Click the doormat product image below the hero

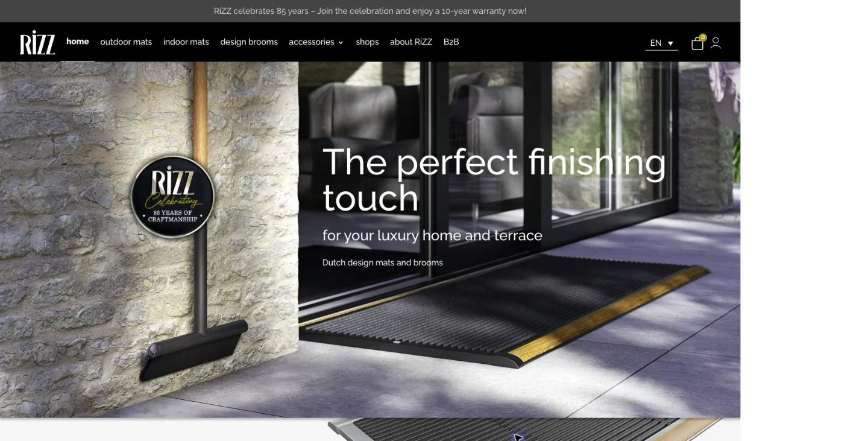(526, 430)
